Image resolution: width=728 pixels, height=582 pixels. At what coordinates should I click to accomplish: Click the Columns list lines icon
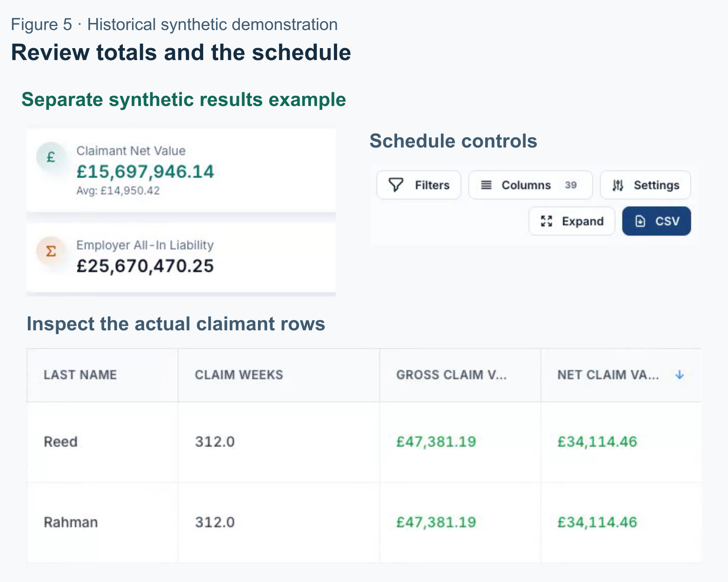[486, 185]
